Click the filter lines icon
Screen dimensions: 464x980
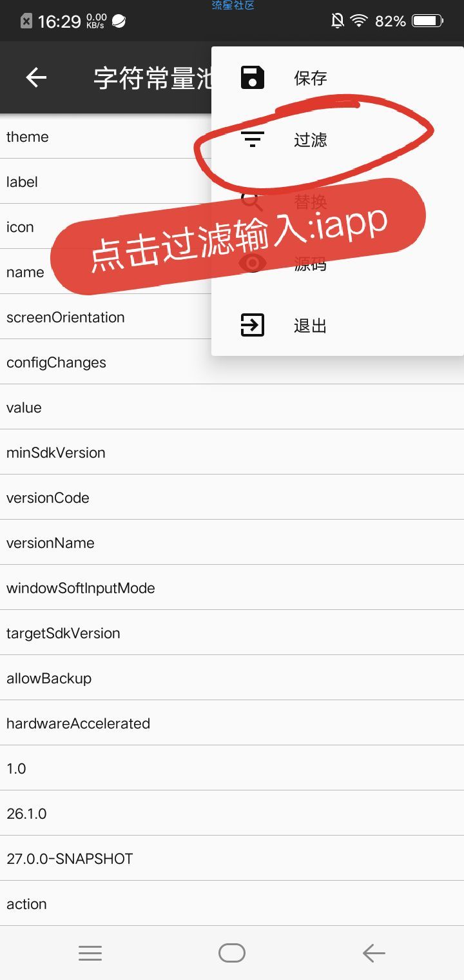(x=252, y=139)
